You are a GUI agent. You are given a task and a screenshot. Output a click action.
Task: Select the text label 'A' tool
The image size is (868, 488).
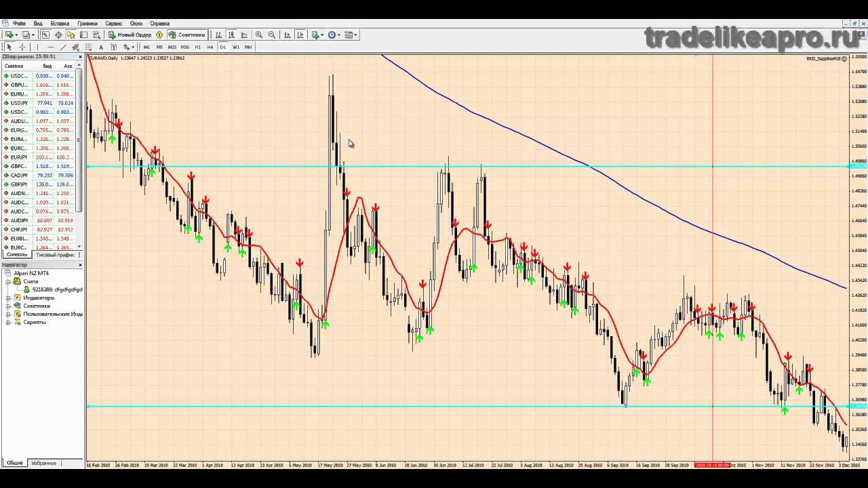coord(101,47)
